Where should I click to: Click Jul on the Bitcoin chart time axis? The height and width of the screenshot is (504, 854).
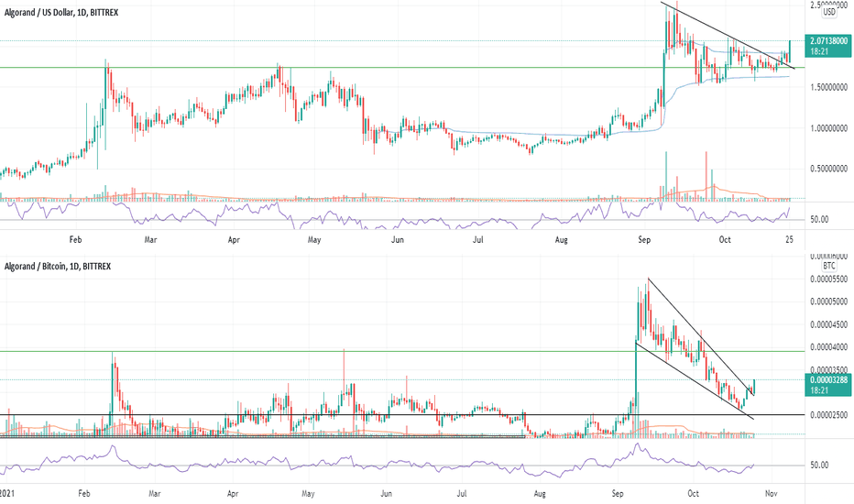(x=461, y=494)
